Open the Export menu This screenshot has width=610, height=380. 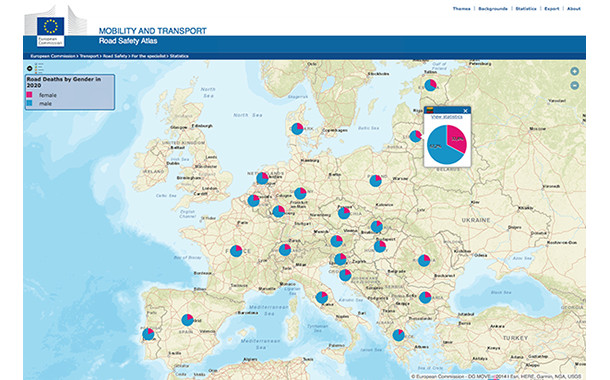tap(552, 9)
